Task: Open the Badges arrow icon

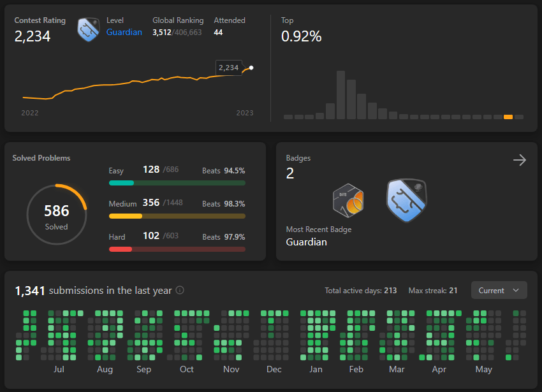Action: [x=520, y=160]
